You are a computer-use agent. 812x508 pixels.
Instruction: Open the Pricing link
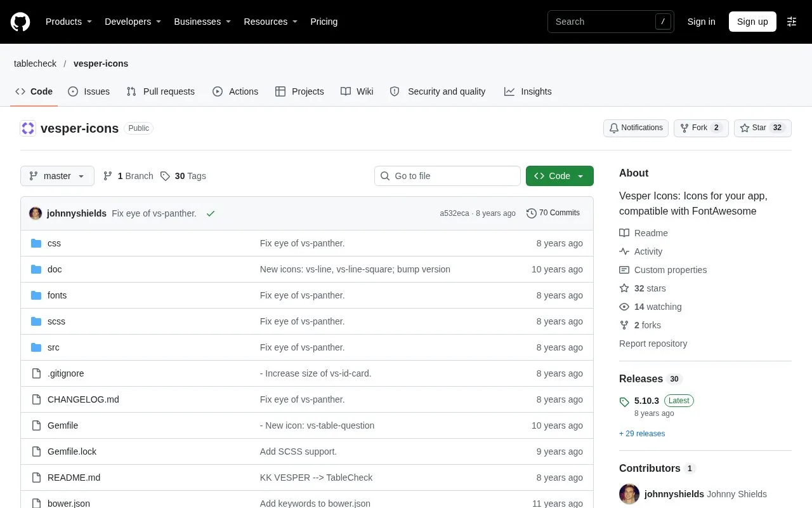coord(324,22)
